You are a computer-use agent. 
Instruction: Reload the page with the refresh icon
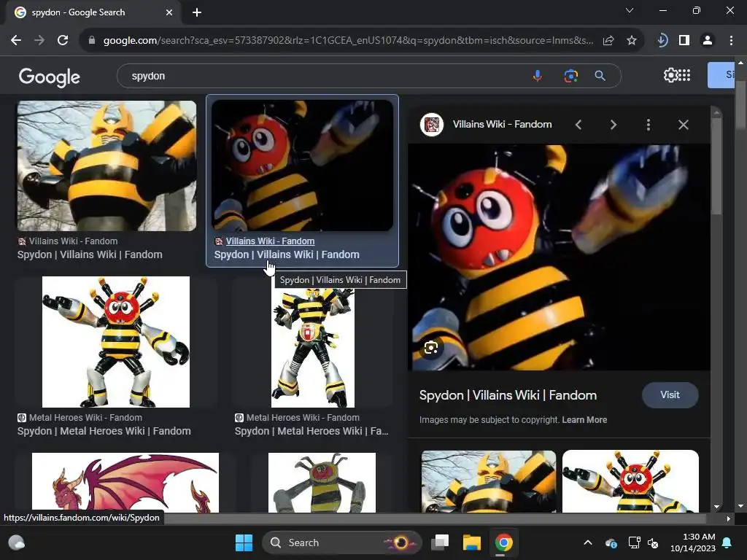tap(63, 41)
